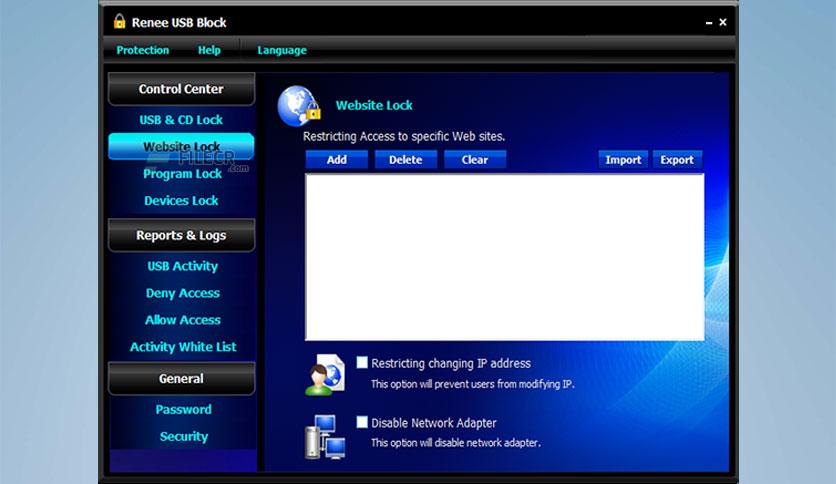Open the Protection menu
Image resolution: width=836 pixels, height=484 pixels.
(142, 50)
